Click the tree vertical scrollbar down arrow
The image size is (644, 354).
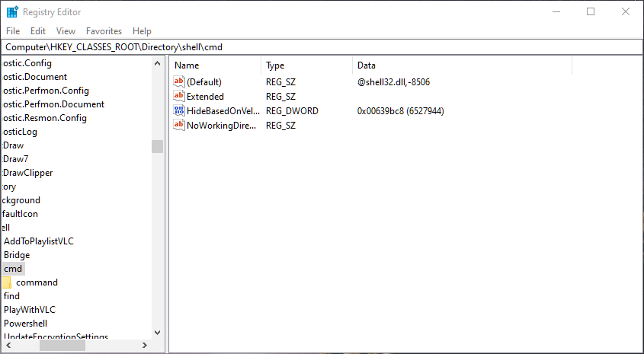(157, 332)
